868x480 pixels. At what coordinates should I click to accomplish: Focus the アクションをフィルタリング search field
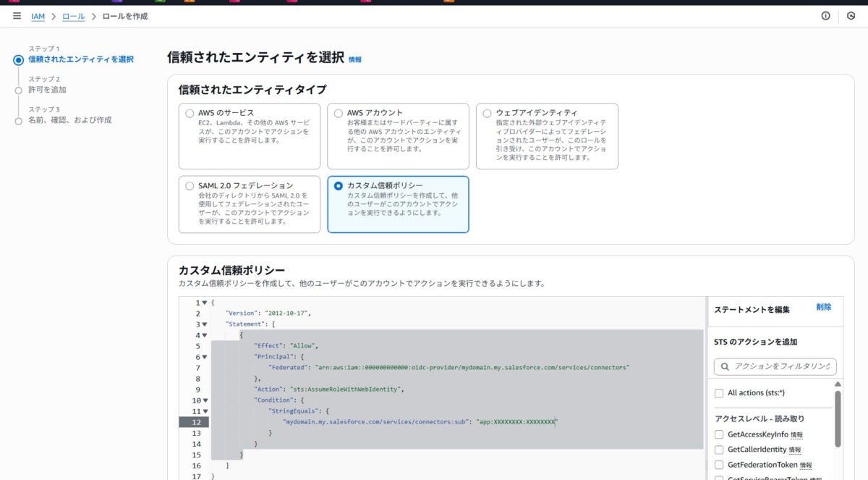click(775, 367)
